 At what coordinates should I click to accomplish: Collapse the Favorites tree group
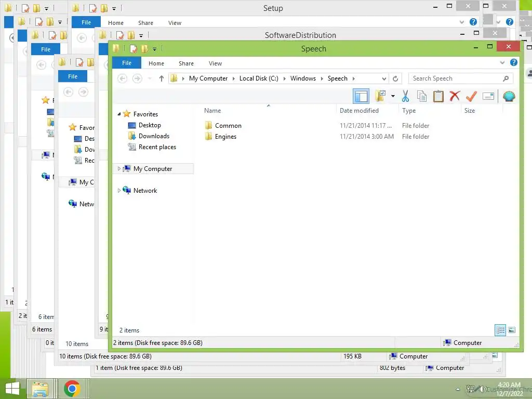click(119, 114)
